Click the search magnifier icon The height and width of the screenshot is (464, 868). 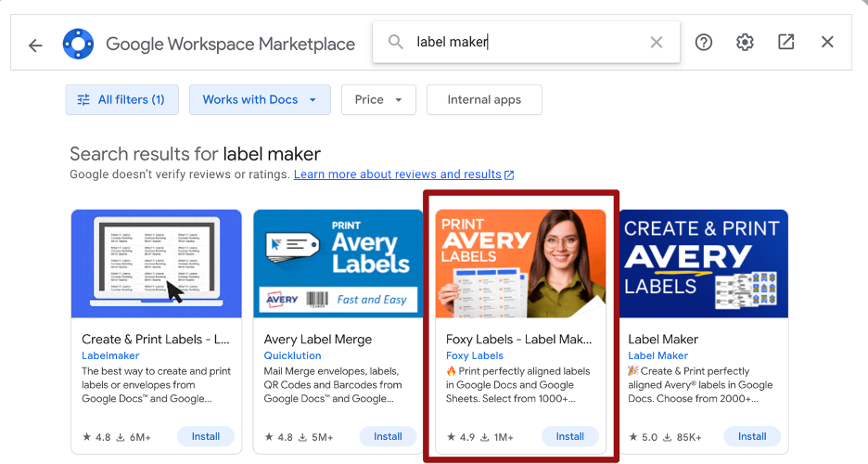coord(396,43)
